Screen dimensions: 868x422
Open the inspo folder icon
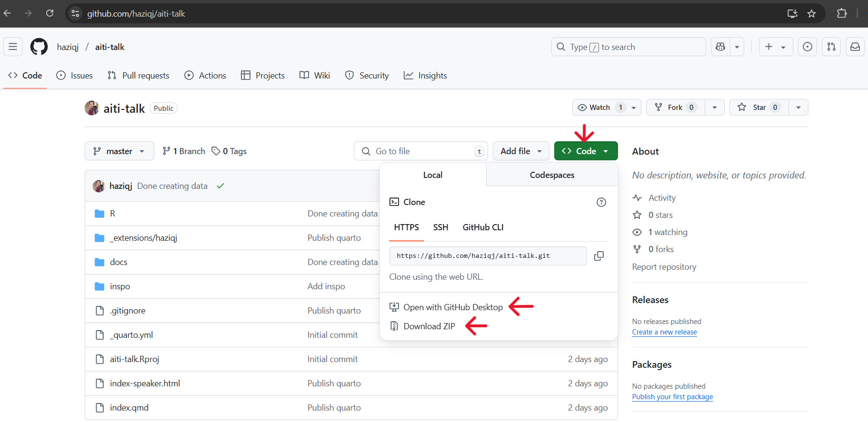[x=100, y=286]
